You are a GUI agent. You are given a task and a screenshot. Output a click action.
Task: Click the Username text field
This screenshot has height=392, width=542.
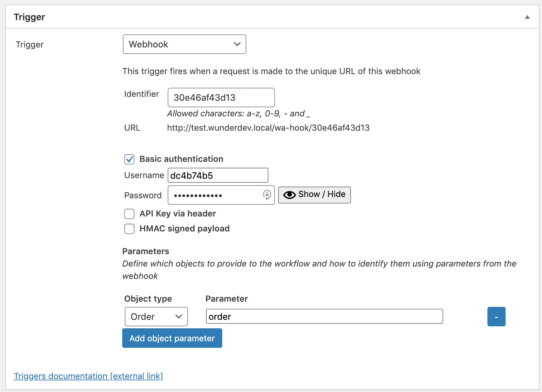click(x=218, y=176)
